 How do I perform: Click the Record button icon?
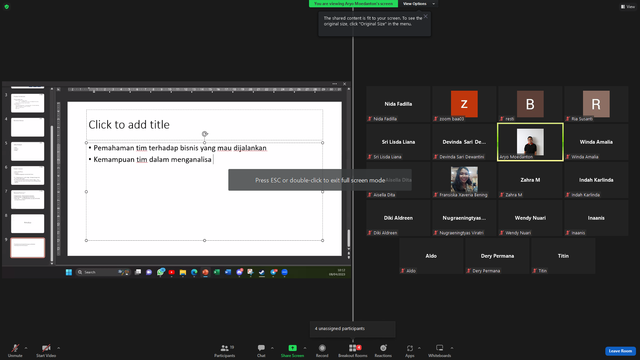pos(322,348)
